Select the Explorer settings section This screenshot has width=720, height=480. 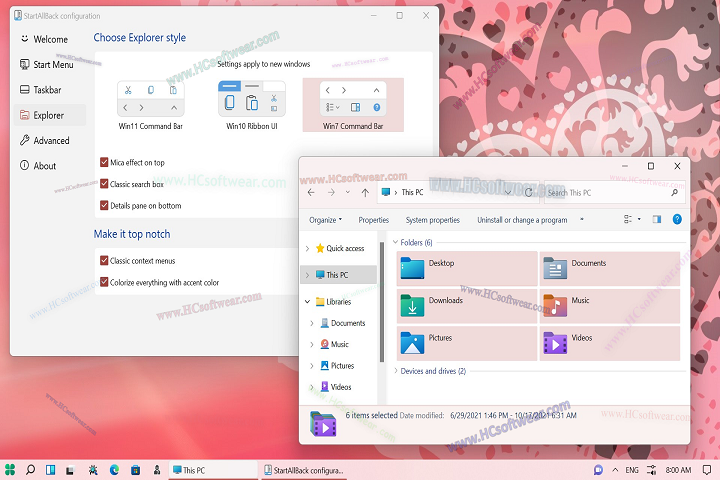pos(50,115)
